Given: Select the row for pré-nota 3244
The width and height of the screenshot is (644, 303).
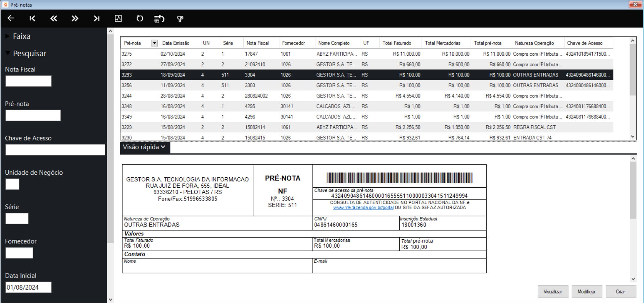Looking at the screenshot, I should 367,96.
